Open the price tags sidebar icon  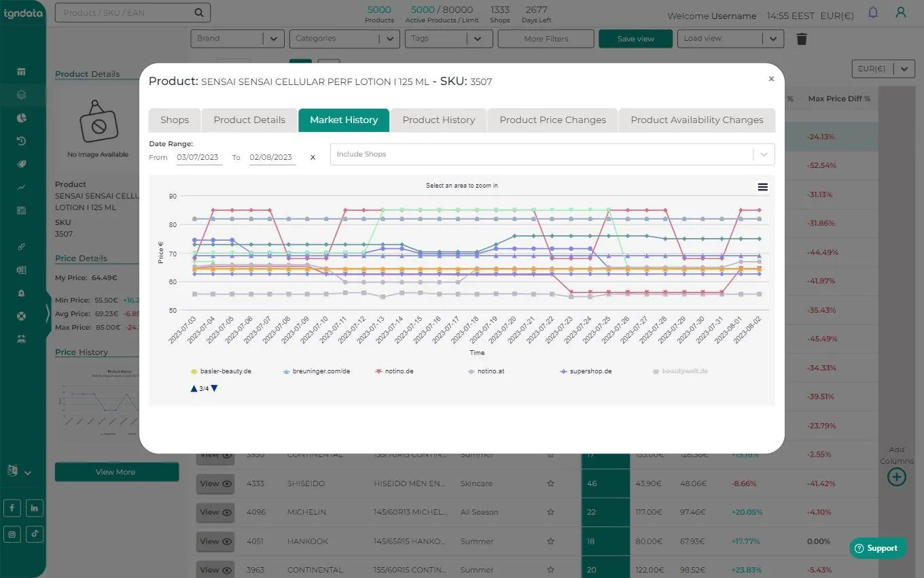[x=21, y=164]
